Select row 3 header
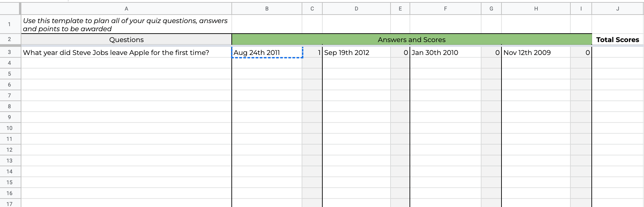644x207 pixels. pos(10,52)
